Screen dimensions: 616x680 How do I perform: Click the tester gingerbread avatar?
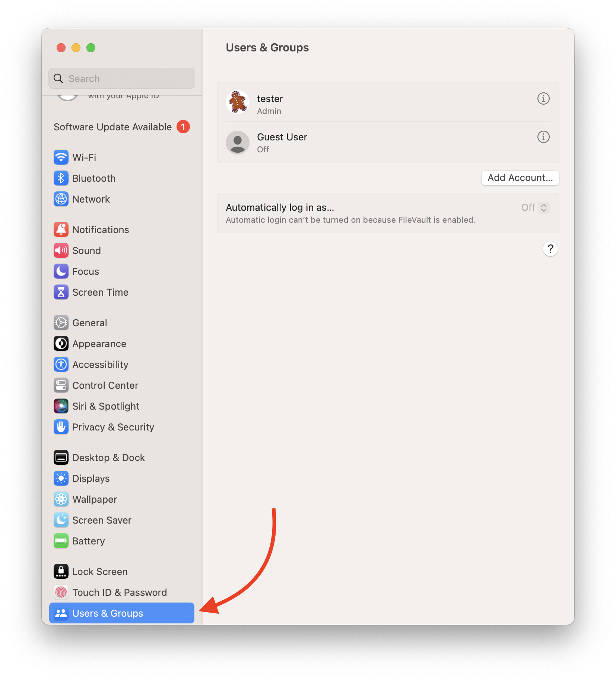click(x=238, y=102)
